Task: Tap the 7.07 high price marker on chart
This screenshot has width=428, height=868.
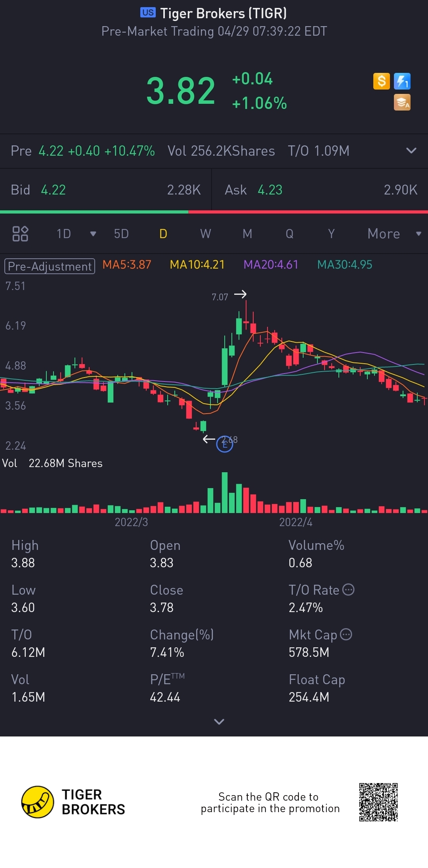Action: pyautogui.click(x=220, y=297)
